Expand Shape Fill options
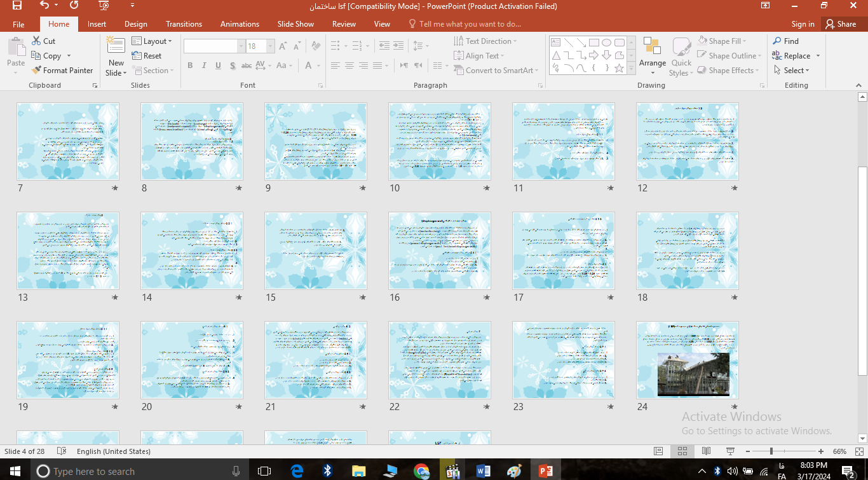The image size is (868, 480). point(723,41)
